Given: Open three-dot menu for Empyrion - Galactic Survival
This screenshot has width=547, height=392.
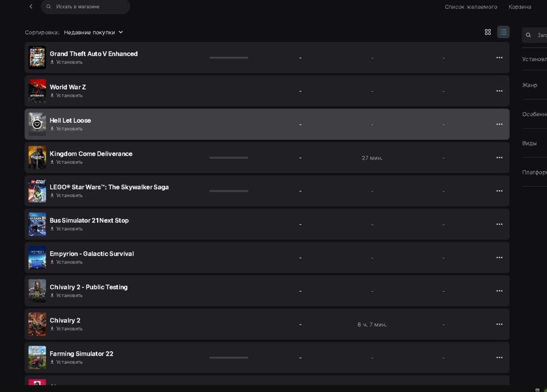Looking at the screenshot, I should (x=499, y=257).
